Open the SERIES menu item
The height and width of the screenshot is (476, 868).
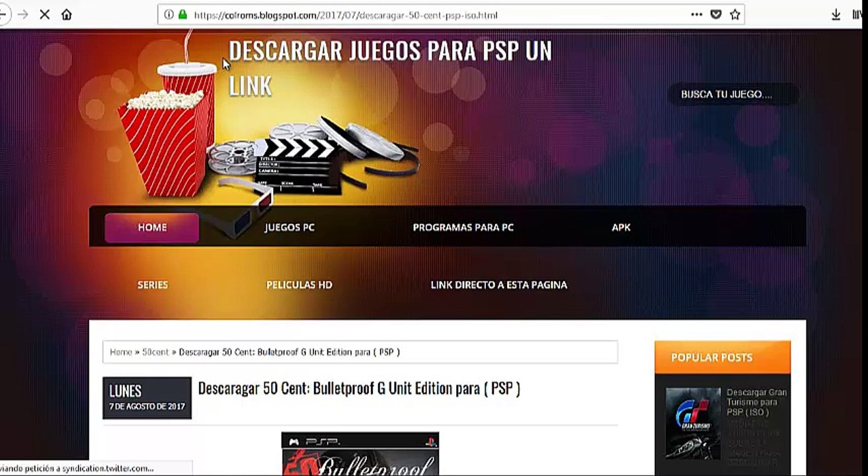(x=153, y=285)
